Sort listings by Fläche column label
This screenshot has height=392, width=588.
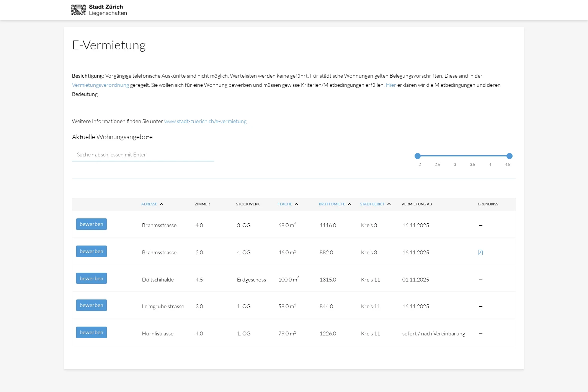pos(284,204)
